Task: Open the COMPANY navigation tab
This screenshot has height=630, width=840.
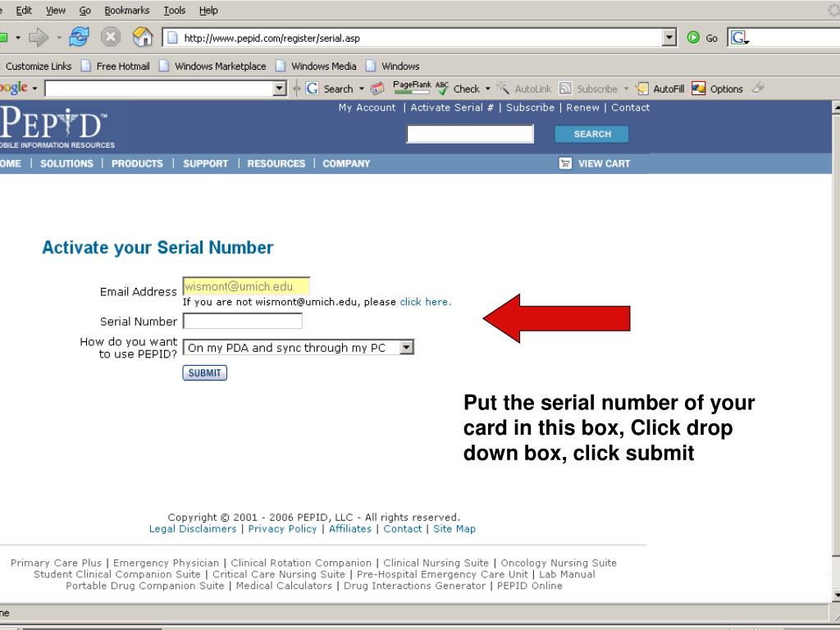Action: (346, 163)
